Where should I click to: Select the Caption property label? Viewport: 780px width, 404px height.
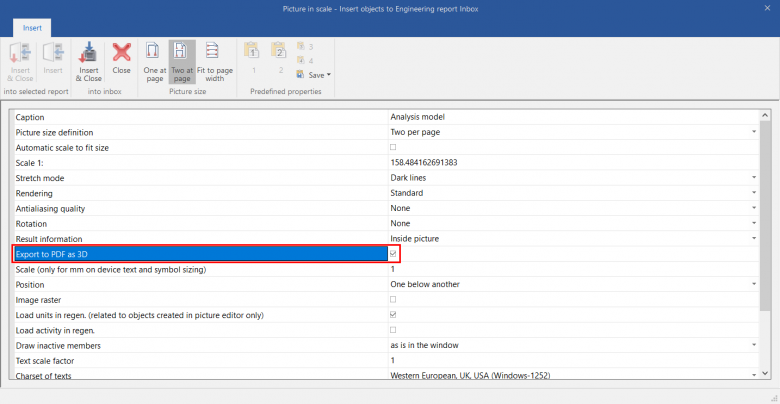(x=30, y=117)
